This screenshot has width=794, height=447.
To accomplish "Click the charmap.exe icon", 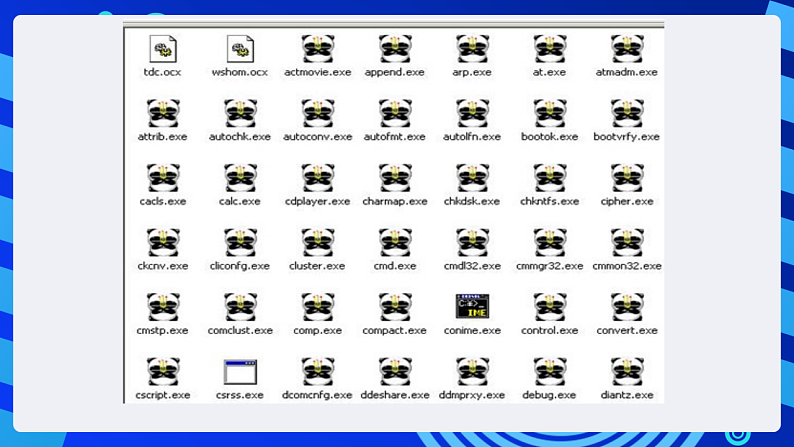I will click(395, 177).
